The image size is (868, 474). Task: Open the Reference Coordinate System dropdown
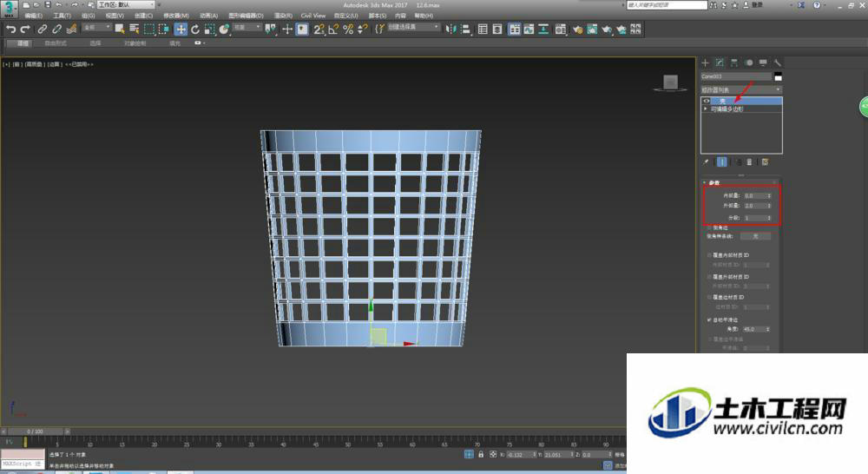pyautogui.click(x=247, y=27)
